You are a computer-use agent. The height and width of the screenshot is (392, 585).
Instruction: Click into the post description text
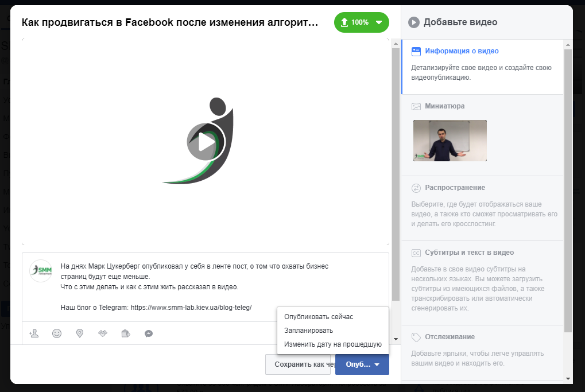point(195,287)
